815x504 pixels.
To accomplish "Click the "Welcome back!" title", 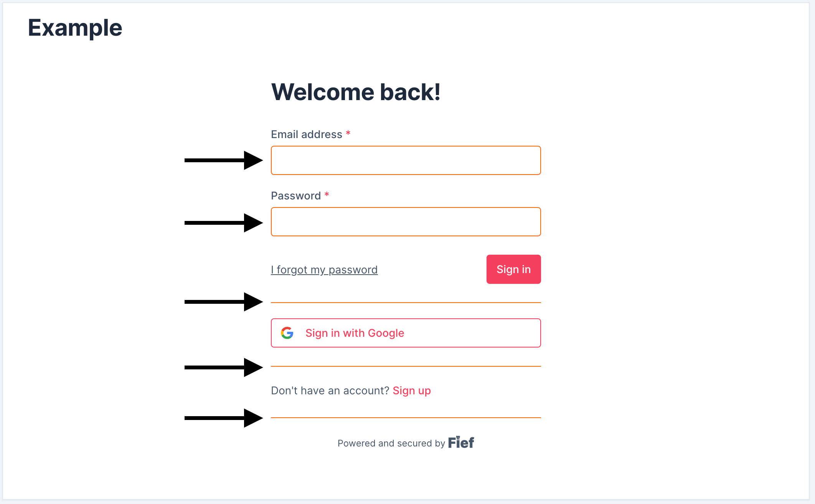I will pos(356,92).
